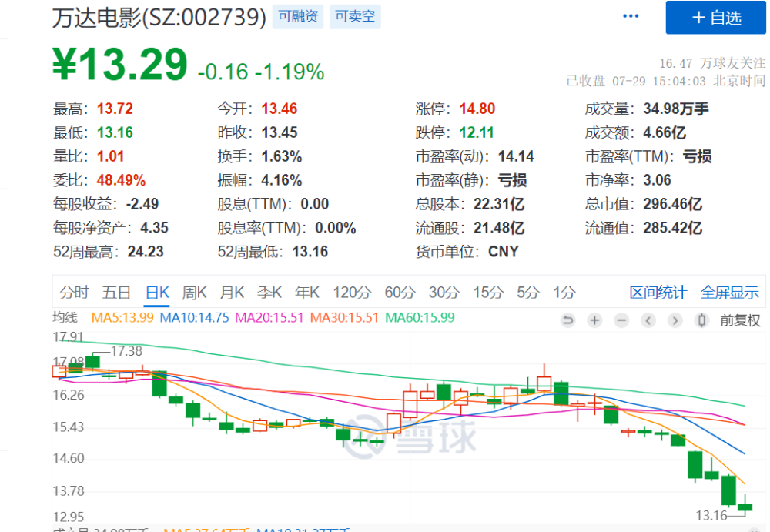The image size is (770, 532).
Task: Click the change value -0.16 -1.19%
Action: [x=261, y=72]
